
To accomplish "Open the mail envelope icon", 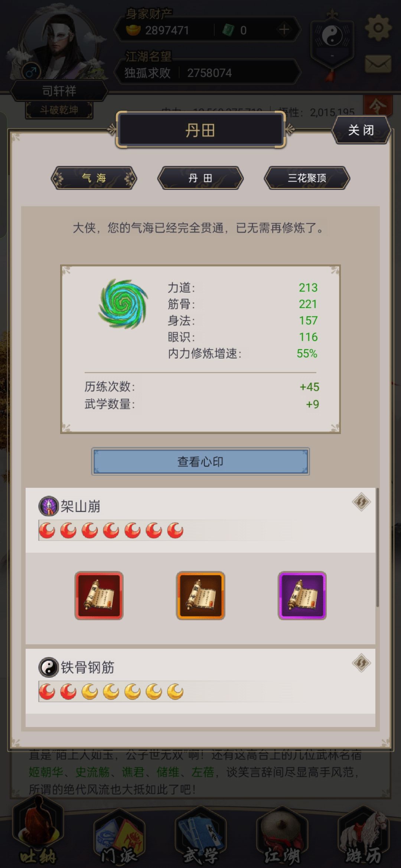I will coord(378,64).
